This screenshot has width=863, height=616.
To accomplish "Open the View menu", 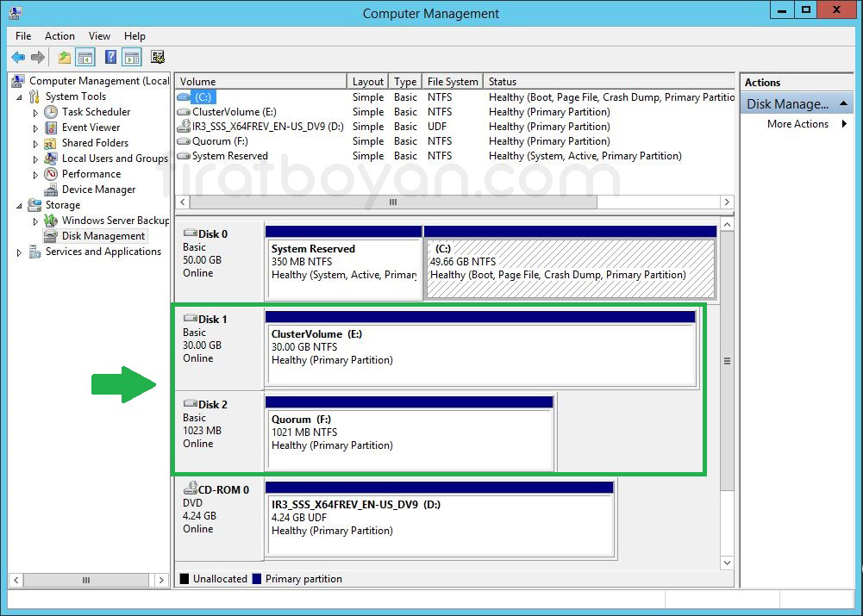I will [x=100, y=35].
